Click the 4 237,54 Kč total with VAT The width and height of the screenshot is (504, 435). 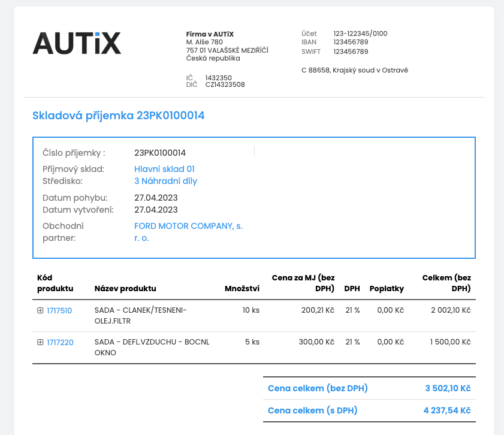click(x=448, y=410)
